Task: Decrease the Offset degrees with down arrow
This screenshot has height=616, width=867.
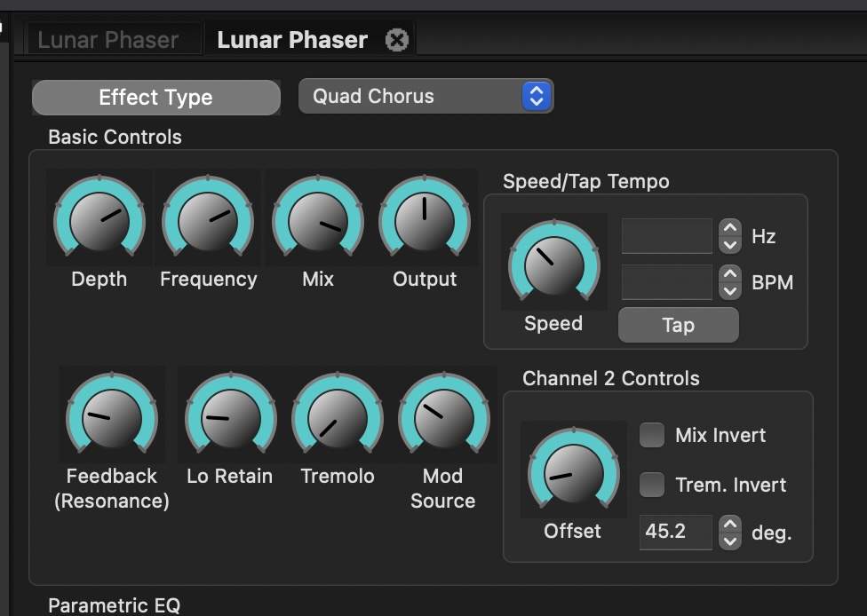Action: point(730,541)
